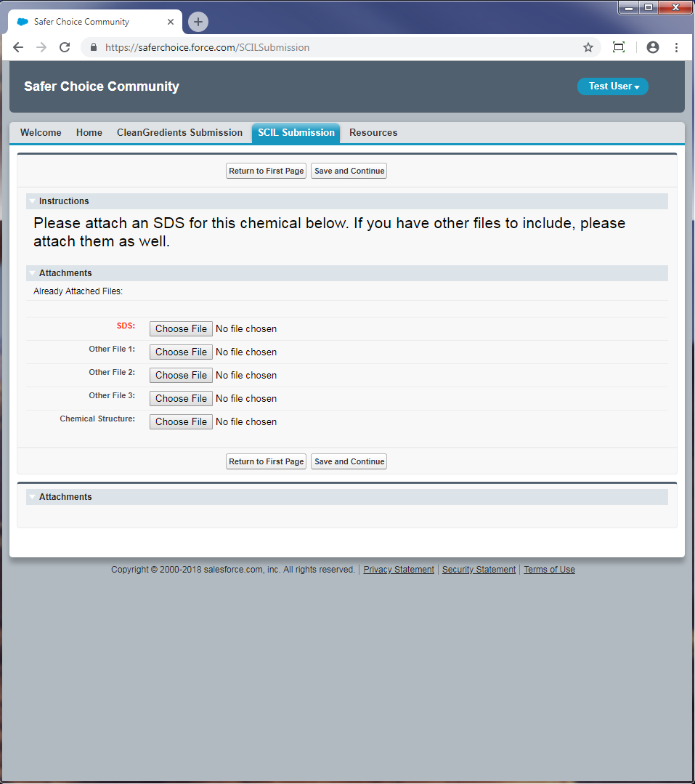Open the Resources tab
This screenshot has width=695, height=784.
pos(373,132)
